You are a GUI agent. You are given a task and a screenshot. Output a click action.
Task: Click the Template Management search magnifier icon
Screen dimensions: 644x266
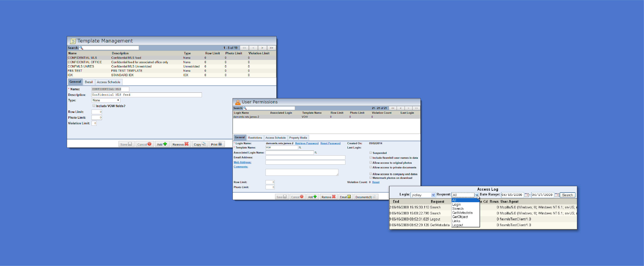pyautogui.click(x=81, y=48)
